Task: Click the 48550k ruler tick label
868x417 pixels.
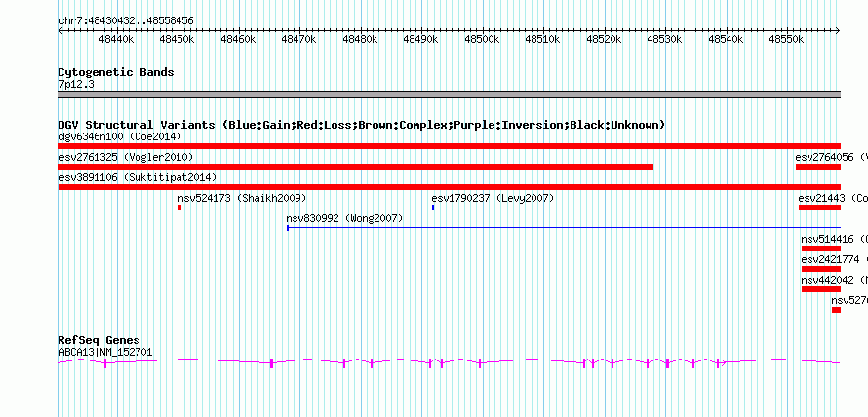Action: [x=786, y=40]
